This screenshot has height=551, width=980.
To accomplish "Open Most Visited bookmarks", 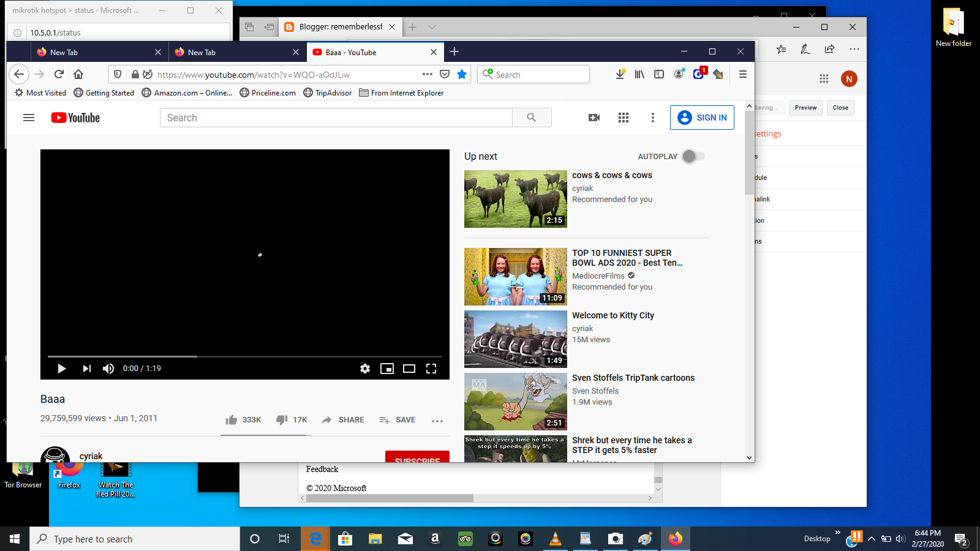I will (x=40, y=93).
